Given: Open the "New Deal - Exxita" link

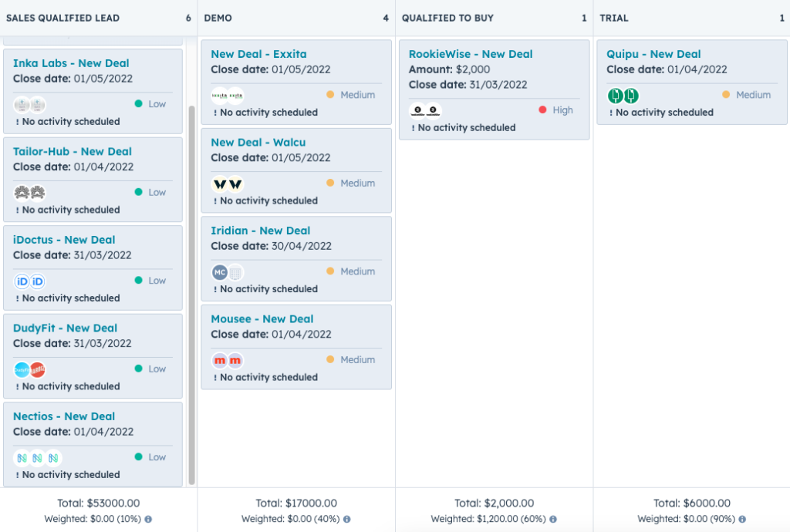Looking at the screenshot, I should (x=258, y=54).
